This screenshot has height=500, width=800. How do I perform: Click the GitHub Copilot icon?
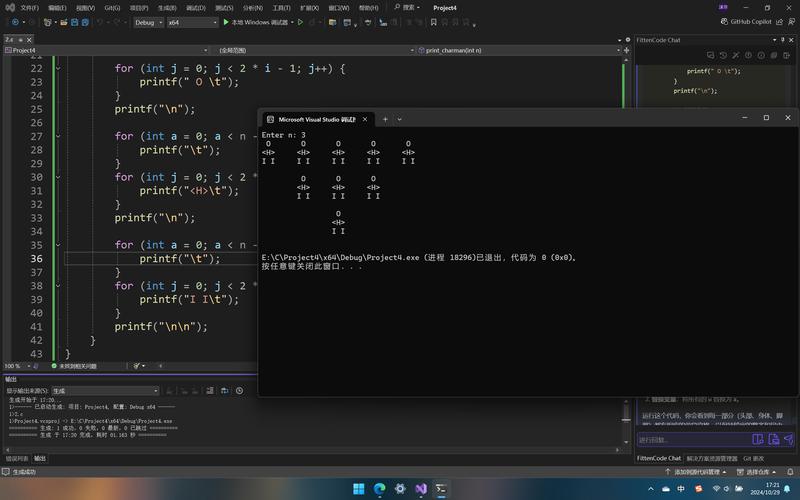(724, 22)
